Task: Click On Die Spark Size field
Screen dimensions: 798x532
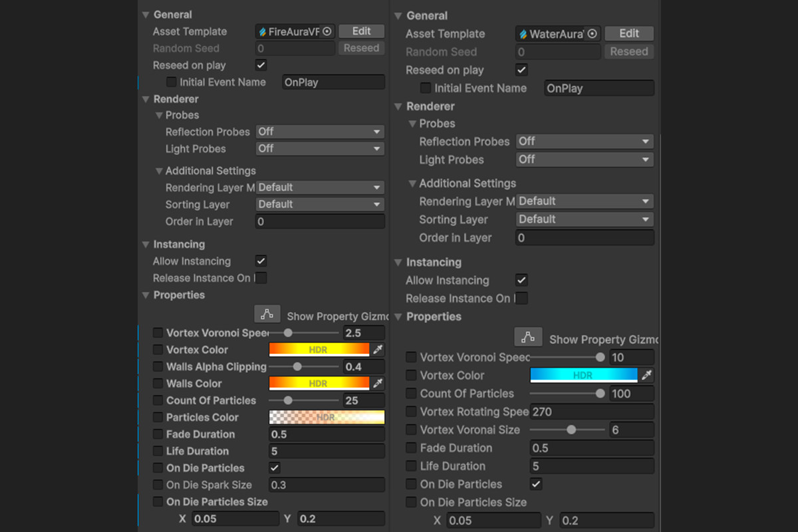Action: point(327,485)
